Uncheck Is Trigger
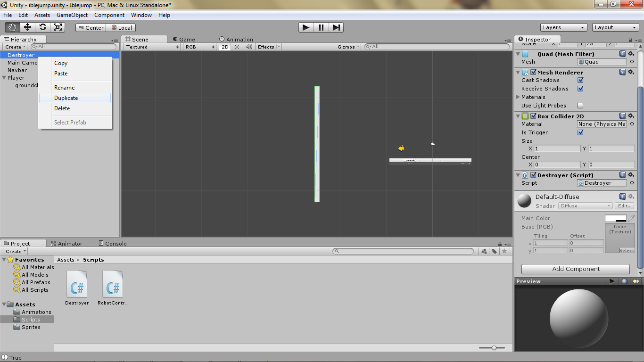Viewport: 644px width, 362px height. point(580,132)
